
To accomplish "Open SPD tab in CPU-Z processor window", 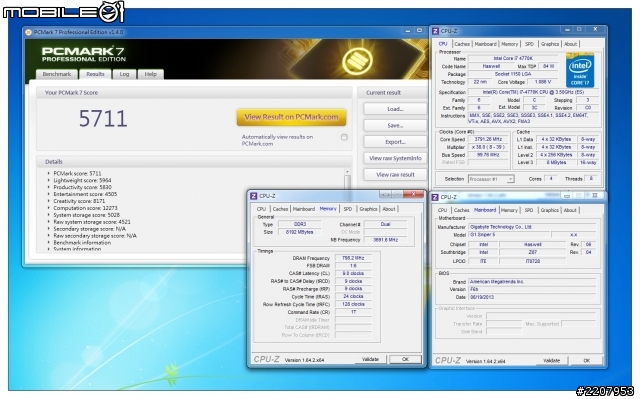I will [x=529, y=44].
